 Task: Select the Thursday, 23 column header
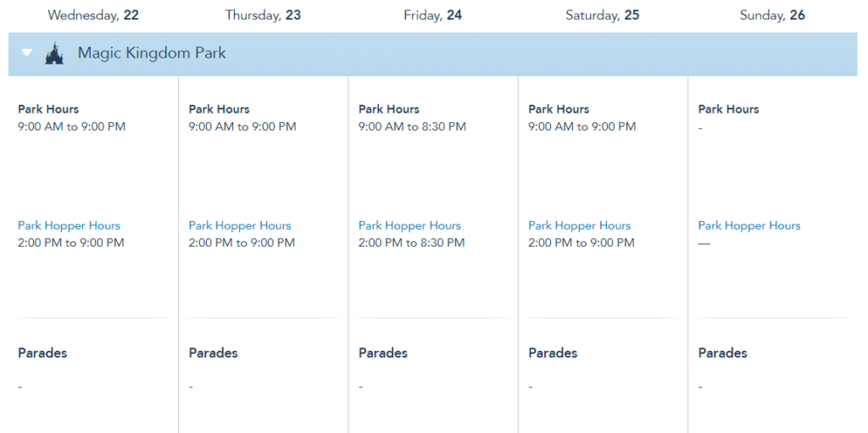click(263, 15)
